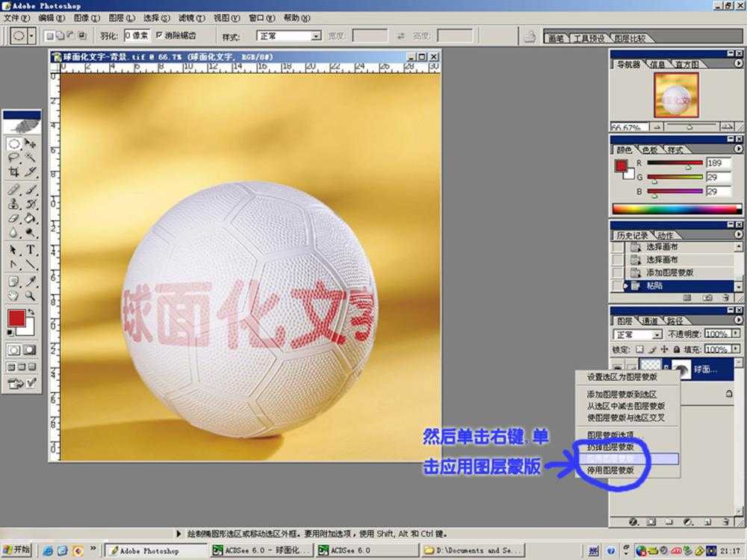Screen dimensions: 747x560
Task: Switch to the 通道 Channels tab
Action: [x=649, y=321]
